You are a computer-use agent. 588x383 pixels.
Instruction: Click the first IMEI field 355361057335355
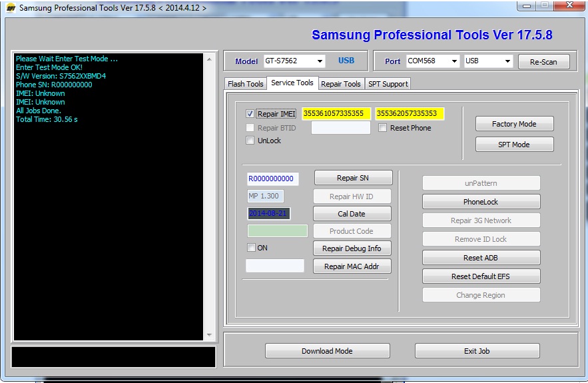point(336,114)
